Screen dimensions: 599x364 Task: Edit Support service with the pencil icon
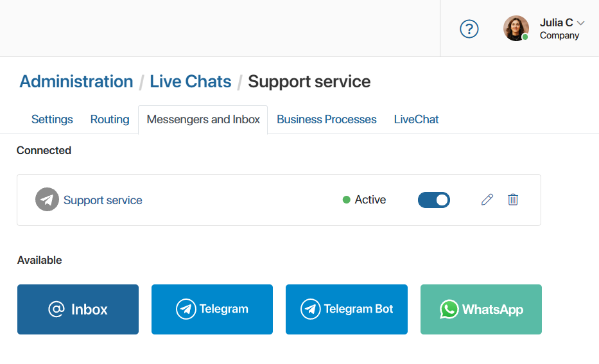[x=487, y=200]
